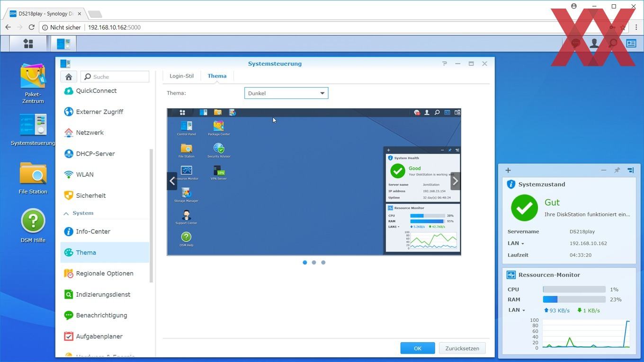Click the Suche search field

[115, 77]
